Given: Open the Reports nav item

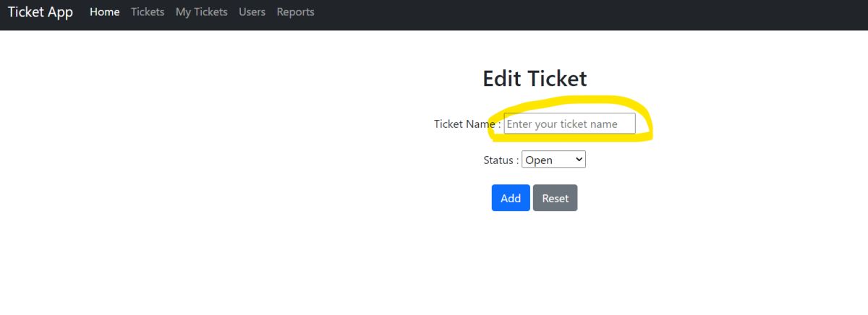Looking at the screenshot, I should coord(295,12).
